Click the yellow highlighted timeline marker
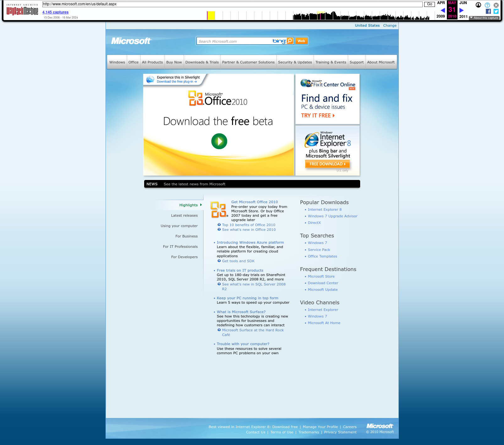This screenshot has height=445, width=504. click(x=211, y=15)
